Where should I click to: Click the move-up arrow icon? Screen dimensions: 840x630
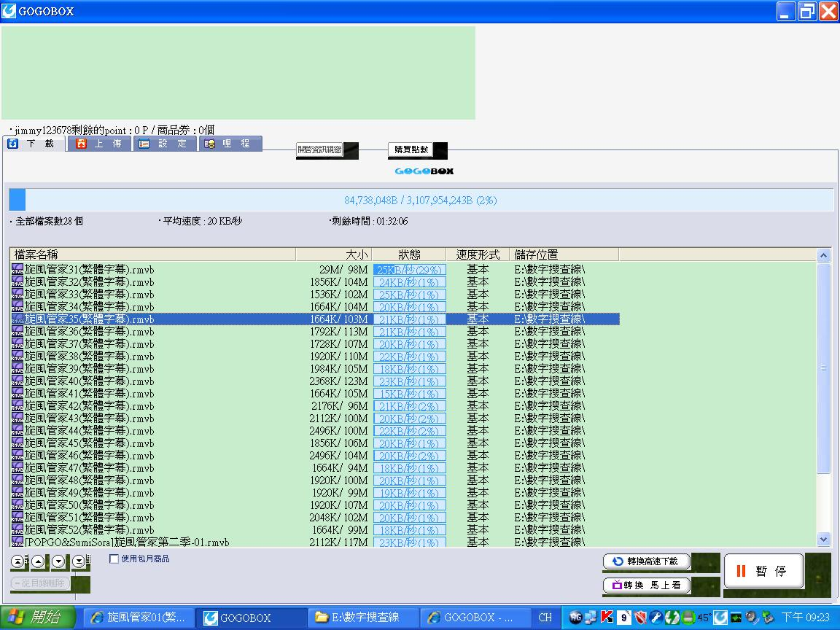click(x=38, y=561)
